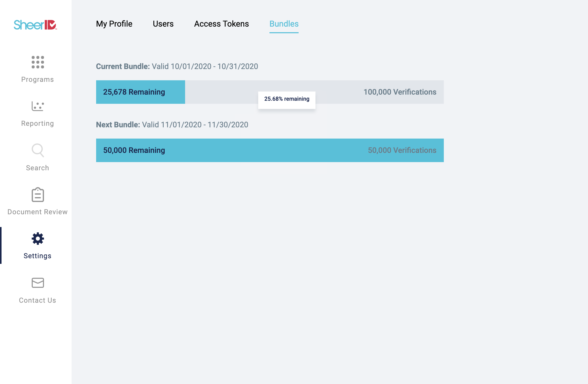Click the Search magnifier icon

click(38, 150)
